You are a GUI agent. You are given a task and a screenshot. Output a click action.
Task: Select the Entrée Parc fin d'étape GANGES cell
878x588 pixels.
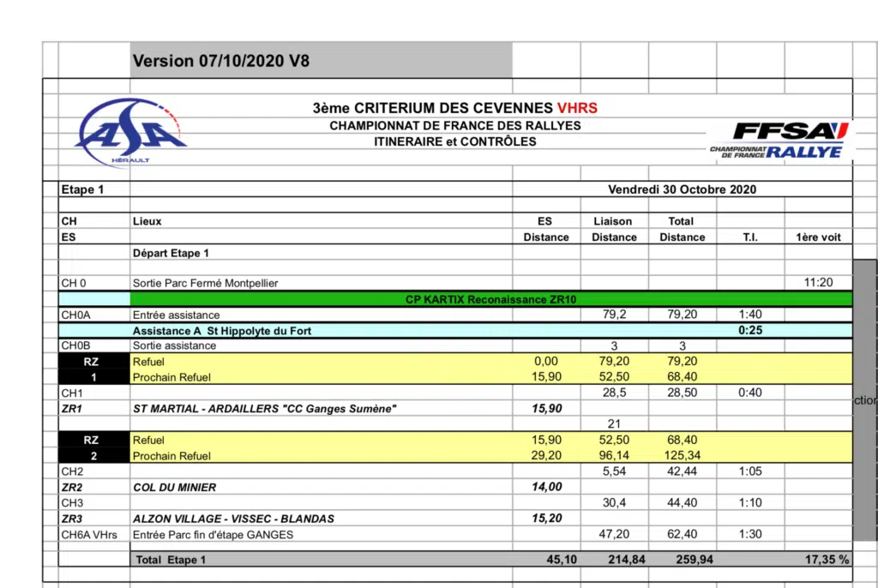coord(213,535)
